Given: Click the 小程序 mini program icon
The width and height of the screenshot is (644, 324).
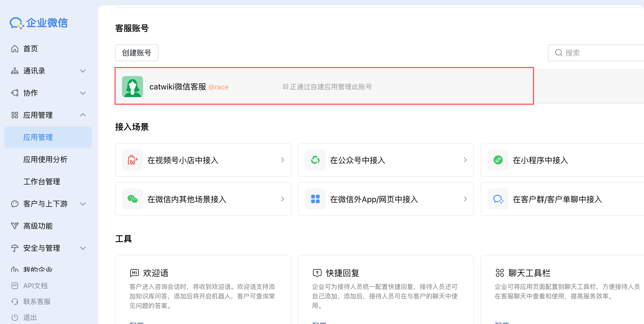Looking at the screenshot, I should tap(498, 160).
